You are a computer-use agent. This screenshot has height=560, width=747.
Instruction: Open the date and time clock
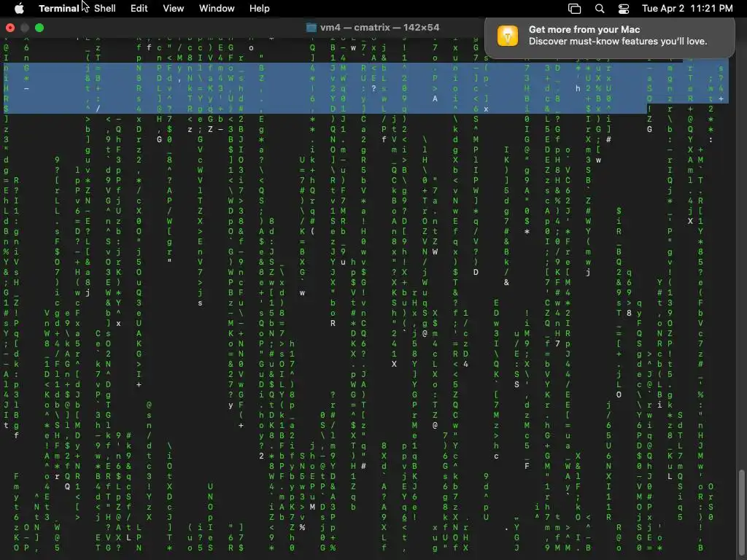click(x=687, y=8)
